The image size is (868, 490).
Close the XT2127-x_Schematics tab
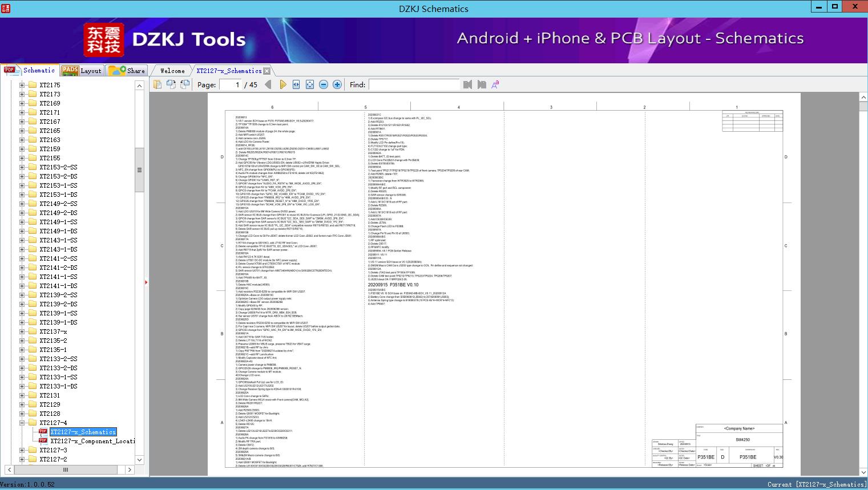coord(267,71)
